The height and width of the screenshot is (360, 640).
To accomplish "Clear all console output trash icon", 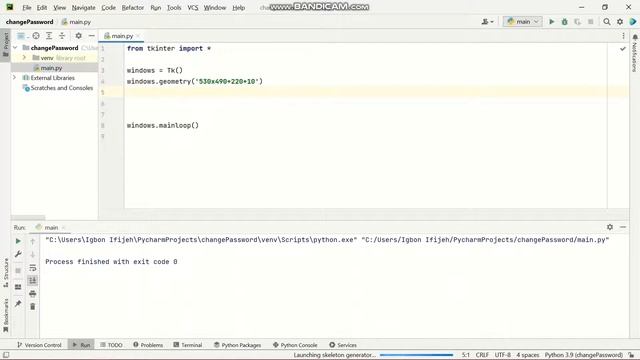I will tap(33, 307).
